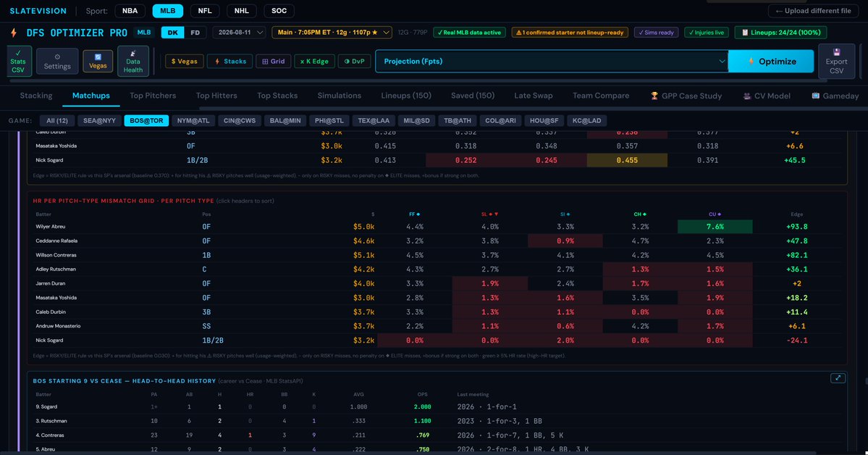Screen dimensions: 868x455
Task: Toggle the DvP filter chip
Action: click(x=354, y=61)
